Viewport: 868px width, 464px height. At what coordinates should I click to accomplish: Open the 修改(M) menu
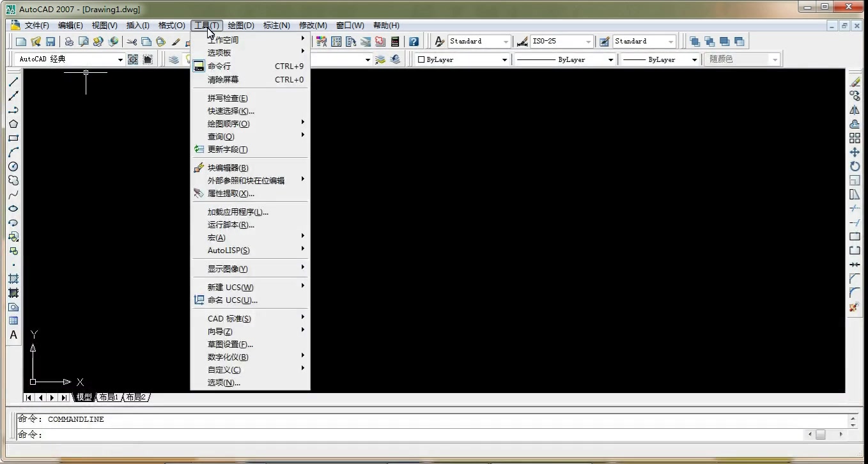pyautogui.click(x=313, y=26)
